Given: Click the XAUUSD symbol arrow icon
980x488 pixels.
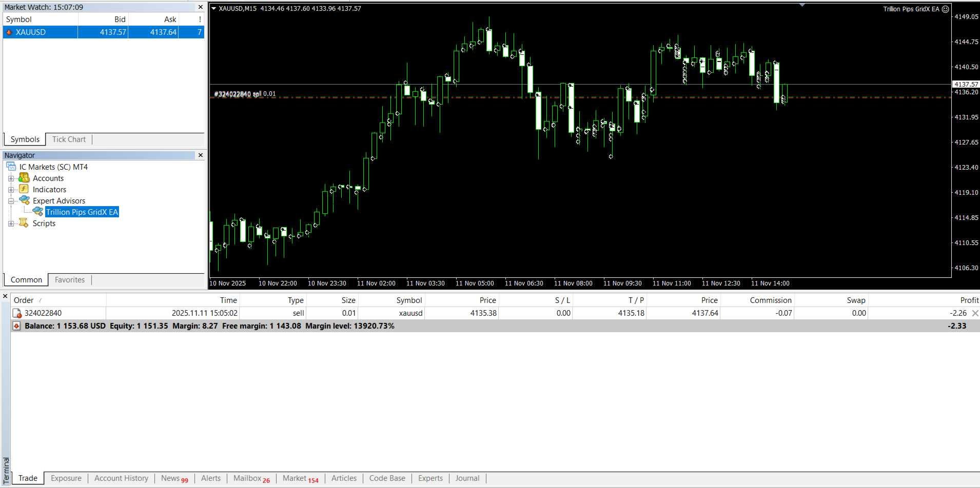Looking at the screenshot, I should coord(9,32).
